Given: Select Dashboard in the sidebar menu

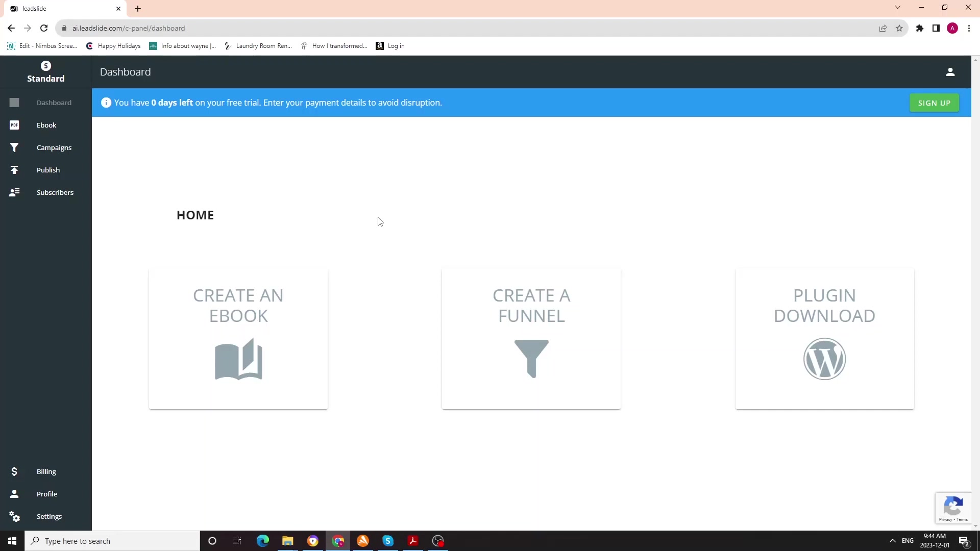Looking at the screenshot, I should point(46,103).
